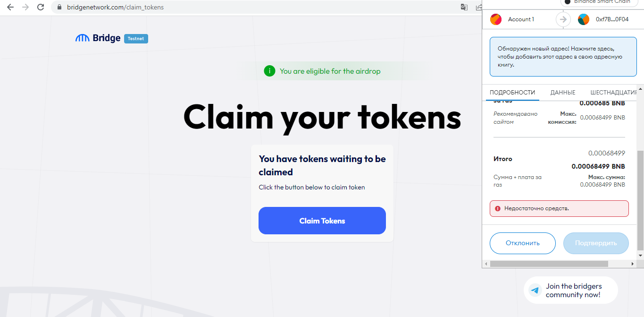Open the ШЕСТНАДЦАТИР tab
This screenshot has width=644, height=317.
point(613,93)
